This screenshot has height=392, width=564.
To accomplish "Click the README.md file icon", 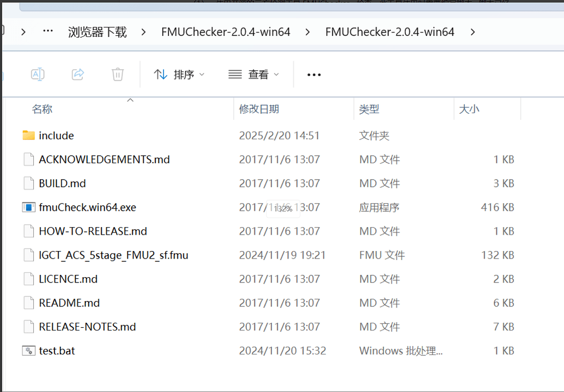I will coord(29,303).
